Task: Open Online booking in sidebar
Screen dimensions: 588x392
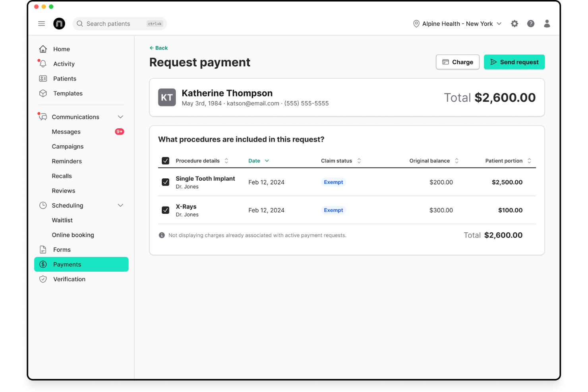Action: click(81, 235)
